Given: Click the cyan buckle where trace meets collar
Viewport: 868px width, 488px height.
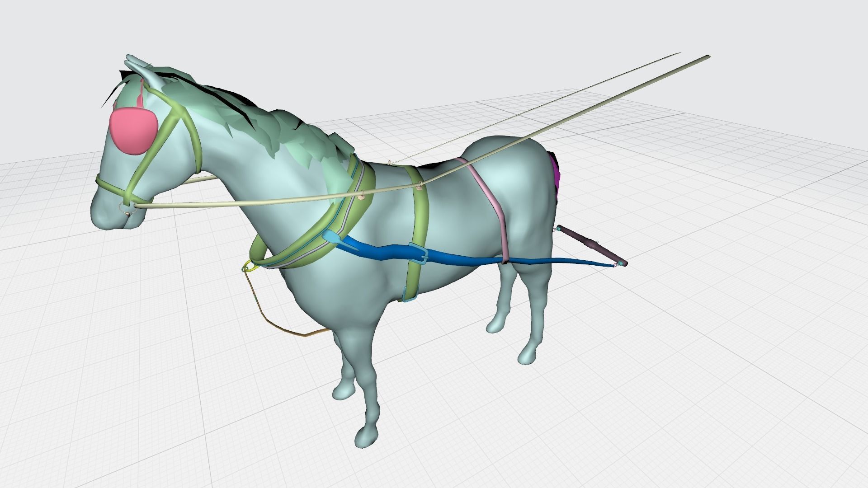Looking at the screenshot, I should [332, 237].
